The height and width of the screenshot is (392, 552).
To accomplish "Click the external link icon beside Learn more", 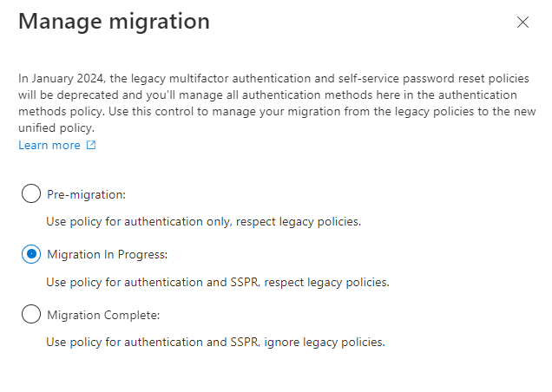I will coord(91,145).
